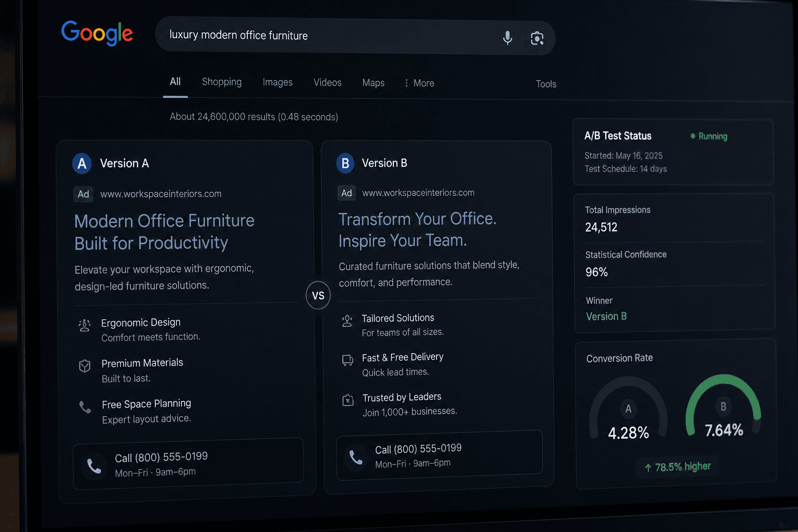
Task: Click the Running status label
Action: (713, 136)
